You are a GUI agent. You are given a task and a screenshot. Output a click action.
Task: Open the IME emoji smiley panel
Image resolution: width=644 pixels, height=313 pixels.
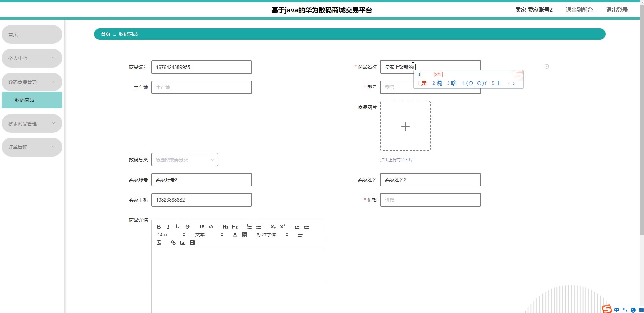pos(633,310)
